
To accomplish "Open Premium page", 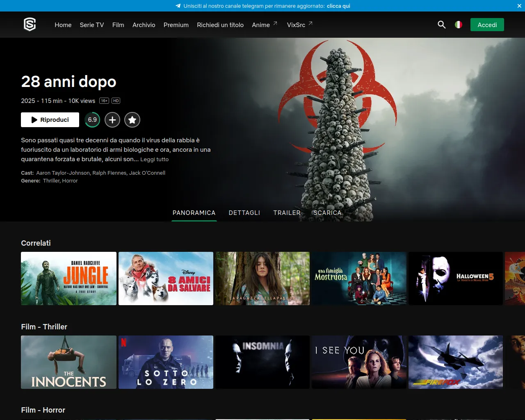I will pyautogui.click(x=176, y=25).
